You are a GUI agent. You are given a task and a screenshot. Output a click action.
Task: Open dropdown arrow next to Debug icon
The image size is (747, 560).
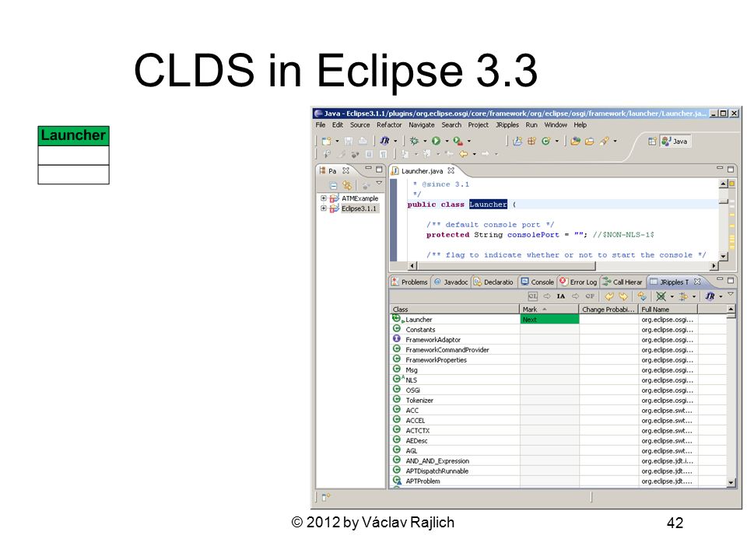coord(425,142)
